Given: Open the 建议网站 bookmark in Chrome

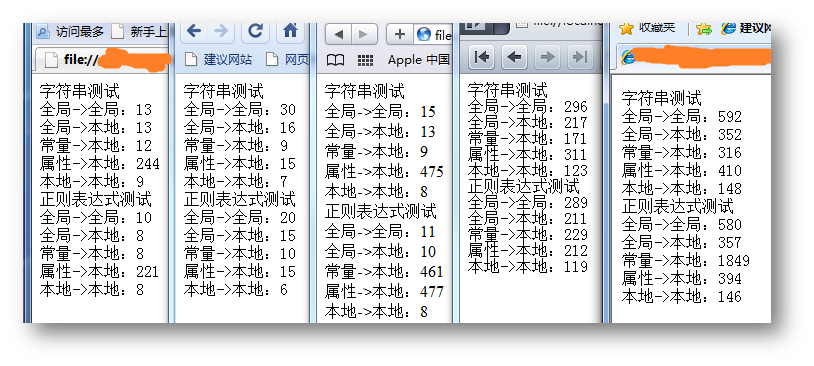Looking at the screenshot, I should pyautogui.click(x=219, y=60).
